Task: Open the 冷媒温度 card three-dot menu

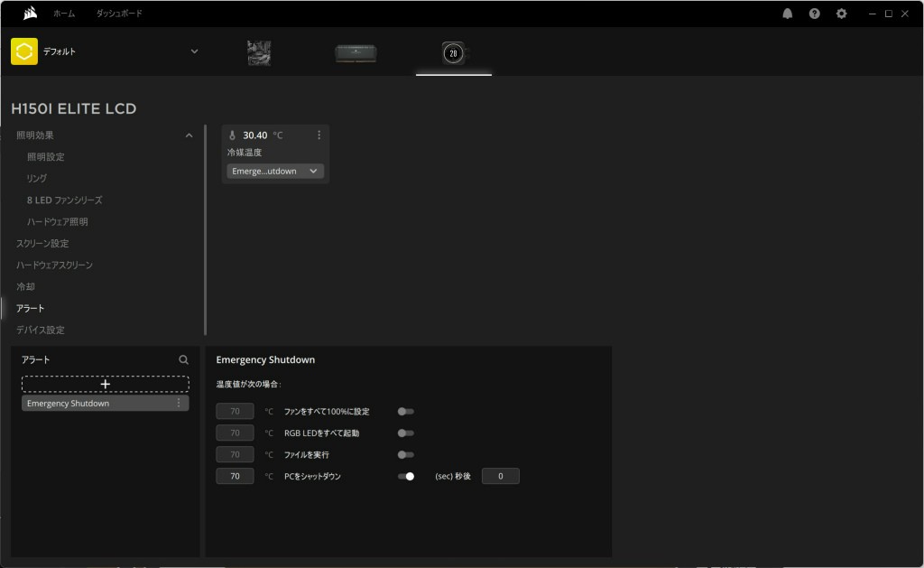Action: pyautogui.click(x=319, y=135)
